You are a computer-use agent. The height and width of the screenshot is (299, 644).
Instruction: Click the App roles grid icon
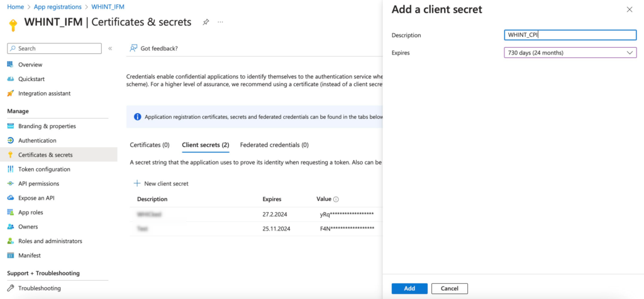click(11, 212)
